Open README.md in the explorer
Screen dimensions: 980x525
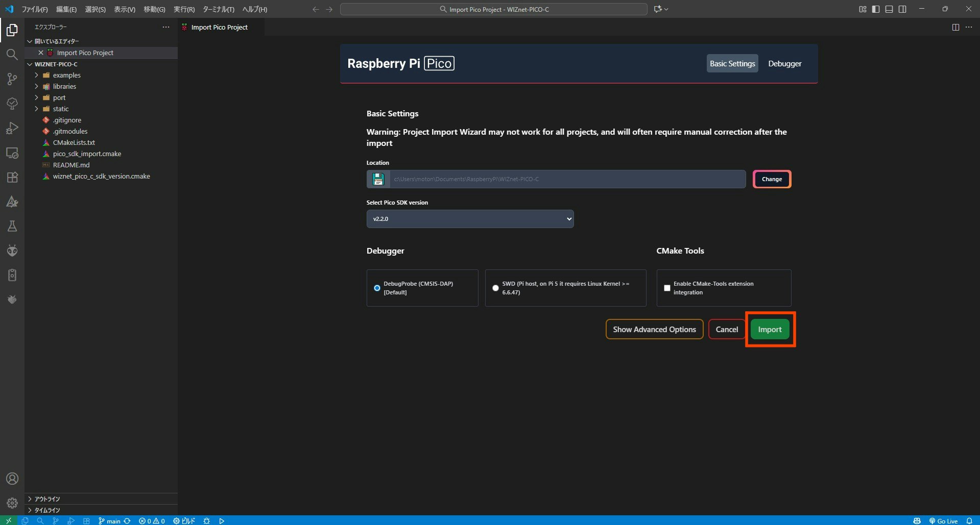tap(71, 165)
